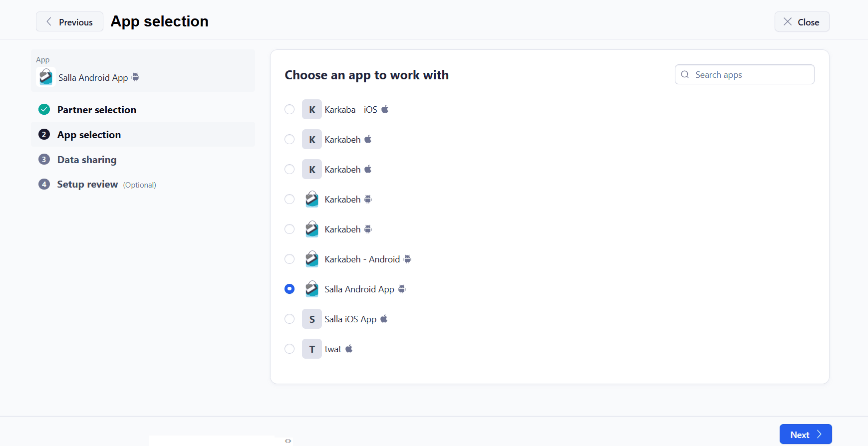Select the Karkaba - iOS radio button
Image resolution: width=868 pixels, height=446 pixels.
[x=289, y=110]
